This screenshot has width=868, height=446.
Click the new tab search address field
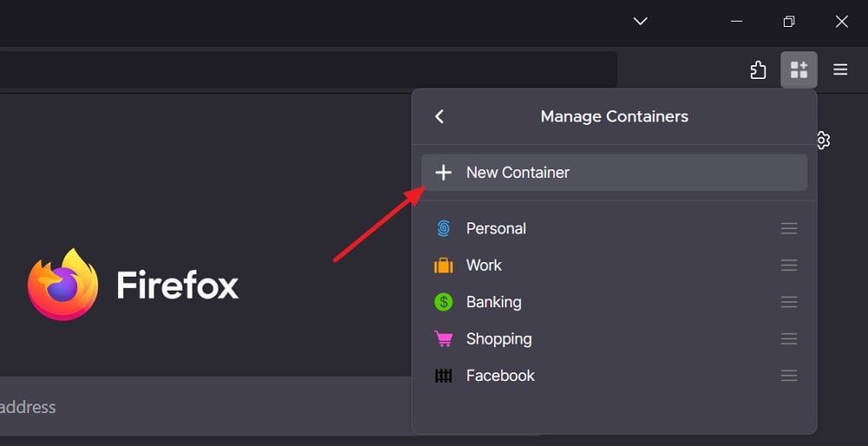click(x=206, y=407)
